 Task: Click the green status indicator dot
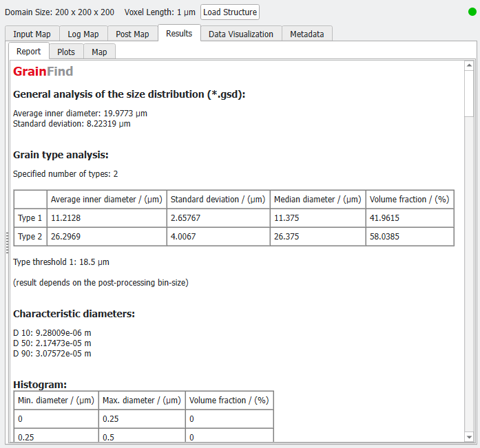(x=472, y=12)
